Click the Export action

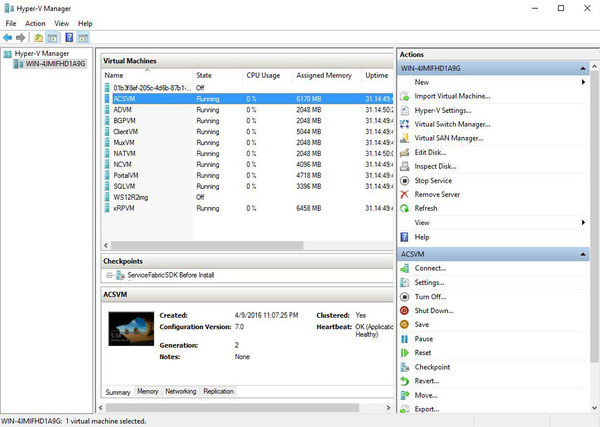(x=427, y=409)
